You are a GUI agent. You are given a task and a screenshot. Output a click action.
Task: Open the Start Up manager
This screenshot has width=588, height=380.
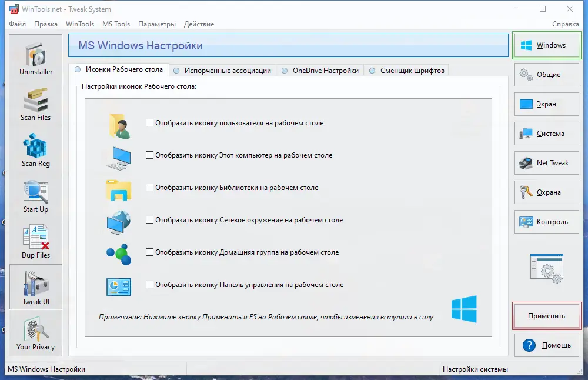[36, 196]
